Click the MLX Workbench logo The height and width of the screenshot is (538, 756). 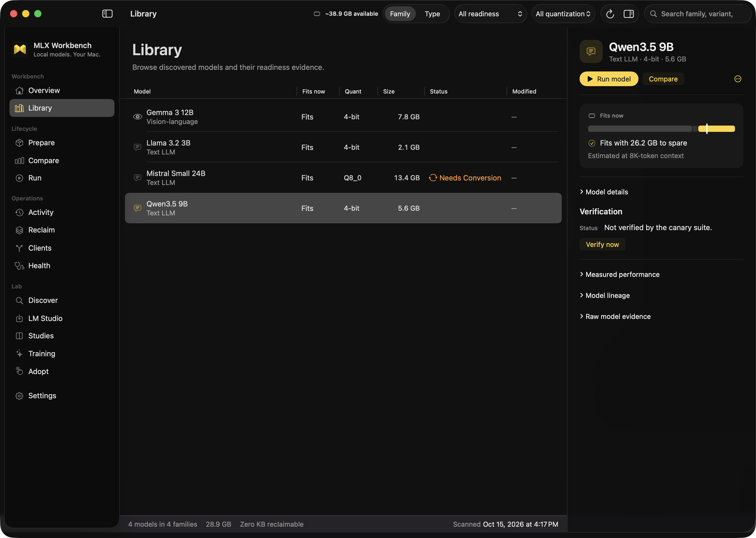tap(20, 49)
